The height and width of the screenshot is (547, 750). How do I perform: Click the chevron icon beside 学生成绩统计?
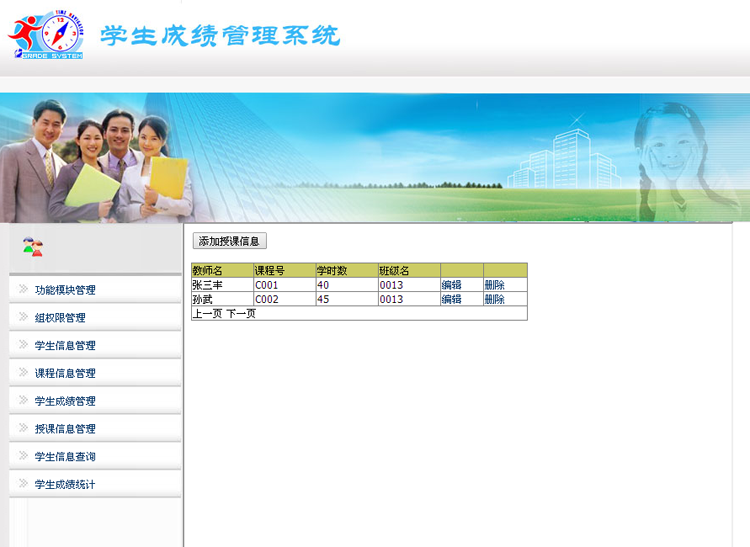tap(23, 482)
